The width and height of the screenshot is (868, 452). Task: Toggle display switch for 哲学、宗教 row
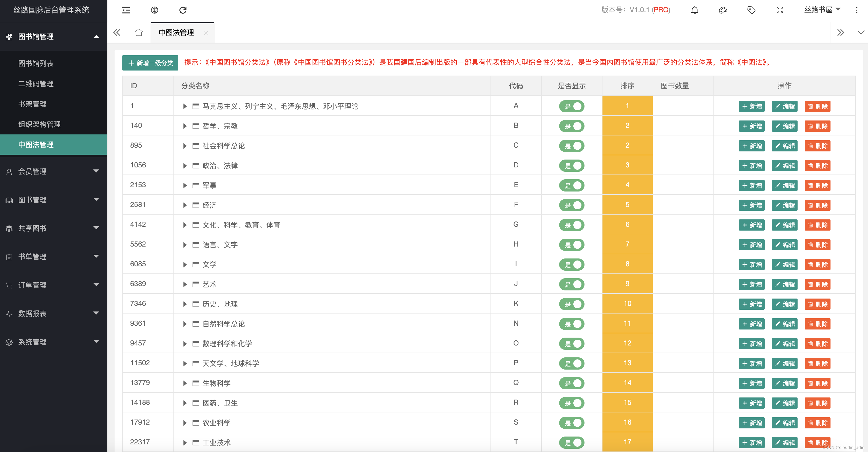pos(572,126)
